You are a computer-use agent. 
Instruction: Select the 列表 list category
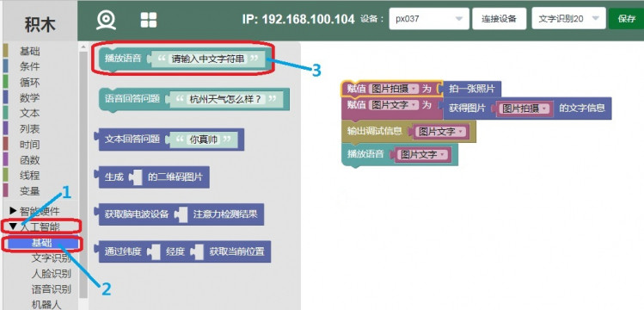pos(30,128)
